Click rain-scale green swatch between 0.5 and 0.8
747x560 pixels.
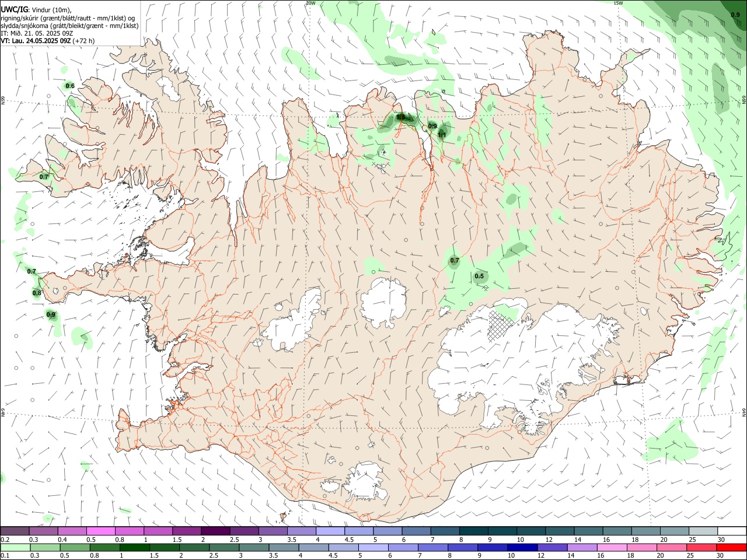75,547
